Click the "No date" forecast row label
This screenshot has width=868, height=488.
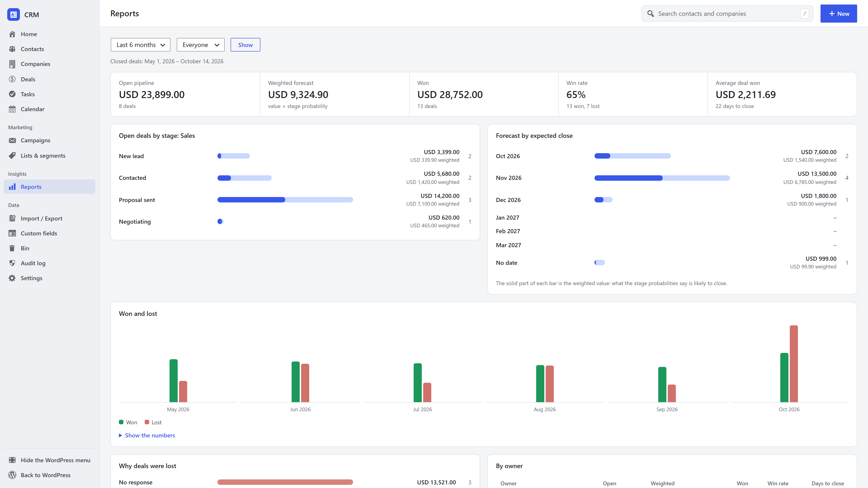(506, 263)
